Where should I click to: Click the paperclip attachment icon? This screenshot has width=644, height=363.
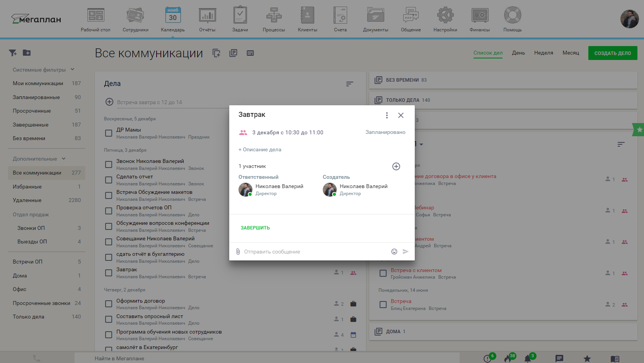(x=238, y=252)
